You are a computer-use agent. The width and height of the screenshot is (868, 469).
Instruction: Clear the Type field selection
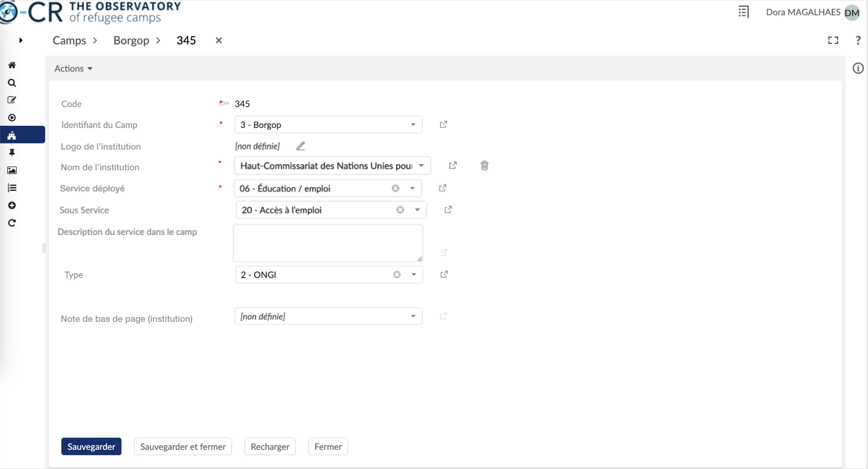tap(397, 275)
